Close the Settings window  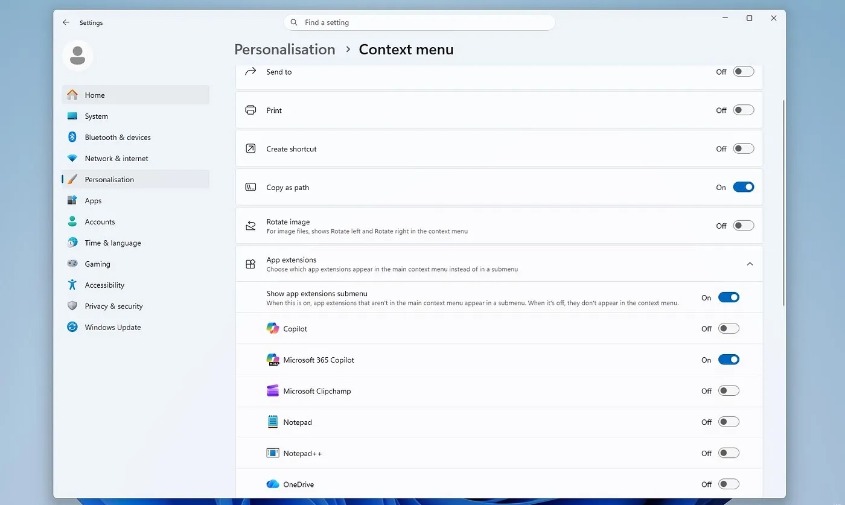[x=773, y=18]
